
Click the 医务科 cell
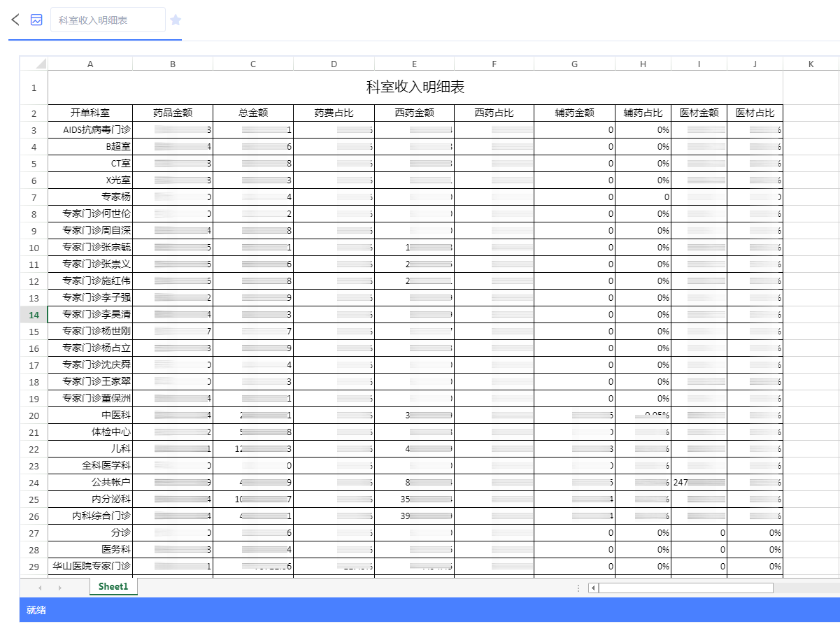coord(90,549)
